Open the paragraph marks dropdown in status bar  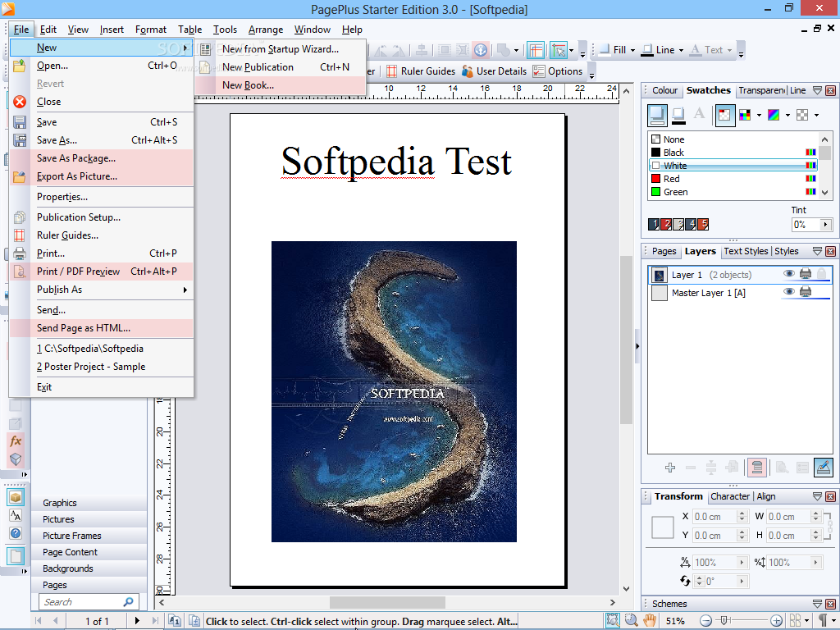pyautogui.click(x=834, y=621)
